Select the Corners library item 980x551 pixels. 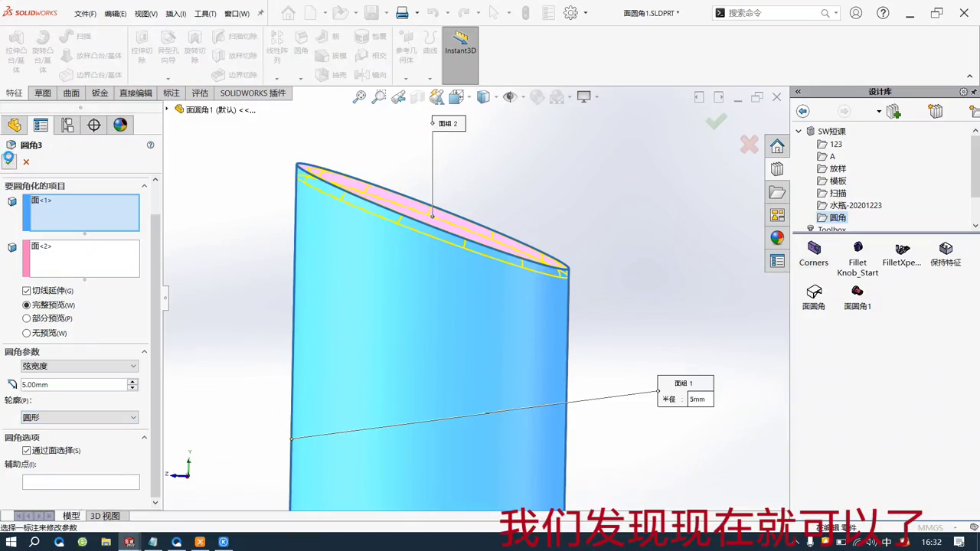814,253
